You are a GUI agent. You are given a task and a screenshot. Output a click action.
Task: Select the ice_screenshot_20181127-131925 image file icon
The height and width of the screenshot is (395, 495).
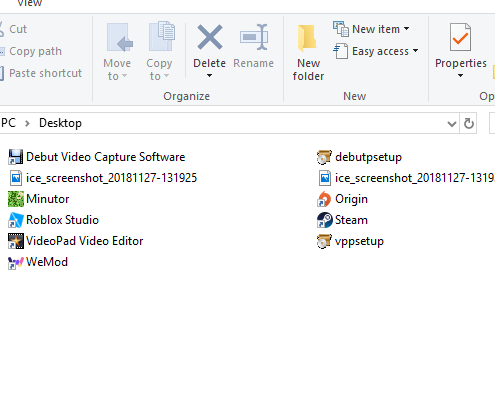click(x=16, y=178)
